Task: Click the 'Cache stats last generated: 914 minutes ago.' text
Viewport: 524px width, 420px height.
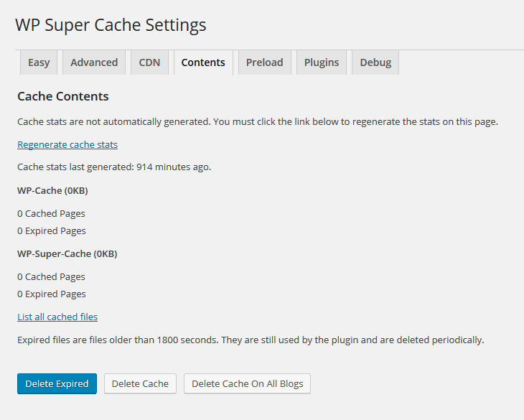Action: (114, 167)
